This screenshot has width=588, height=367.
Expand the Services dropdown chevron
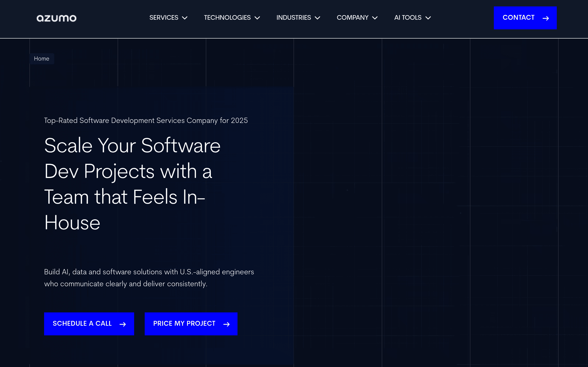[185, 18]
